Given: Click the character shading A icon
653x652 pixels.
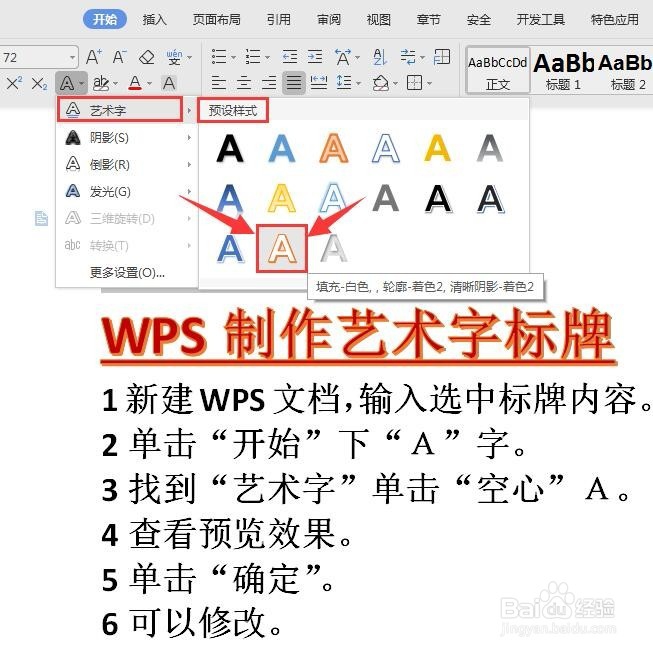Looking at the screenshot, I should 169,83.
